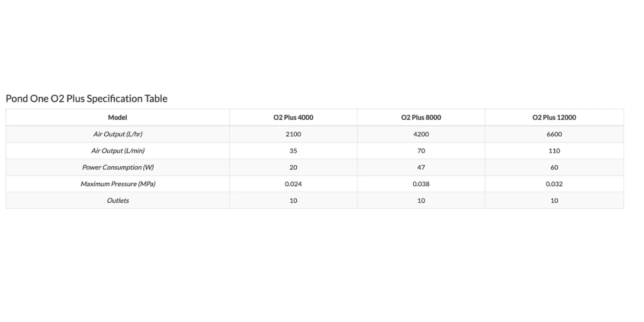Screen dimensions: 644x322
Task: Click the 35 L/min value cell
Action: [293, 151]
